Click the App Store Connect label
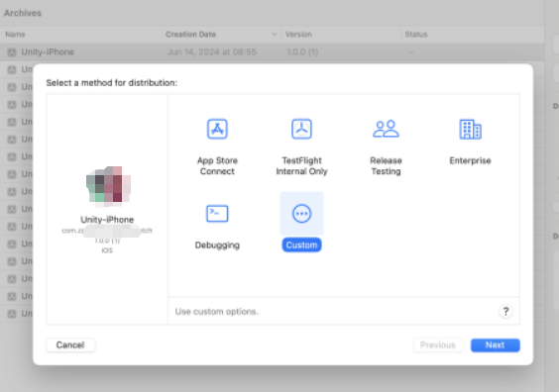 pos(217,166)
